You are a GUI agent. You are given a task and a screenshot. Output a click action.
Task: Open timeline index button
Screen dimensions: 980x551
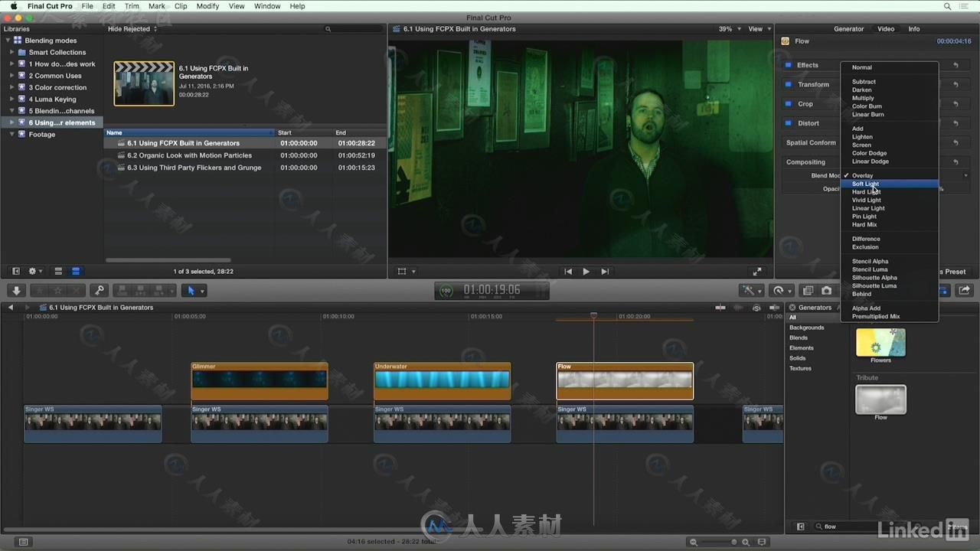[24, 542]
